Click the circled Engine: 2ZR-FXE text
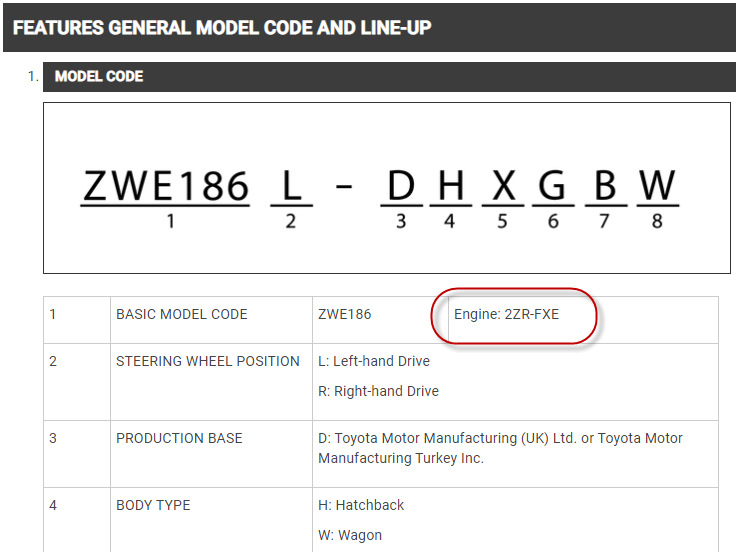 [507, 314]
